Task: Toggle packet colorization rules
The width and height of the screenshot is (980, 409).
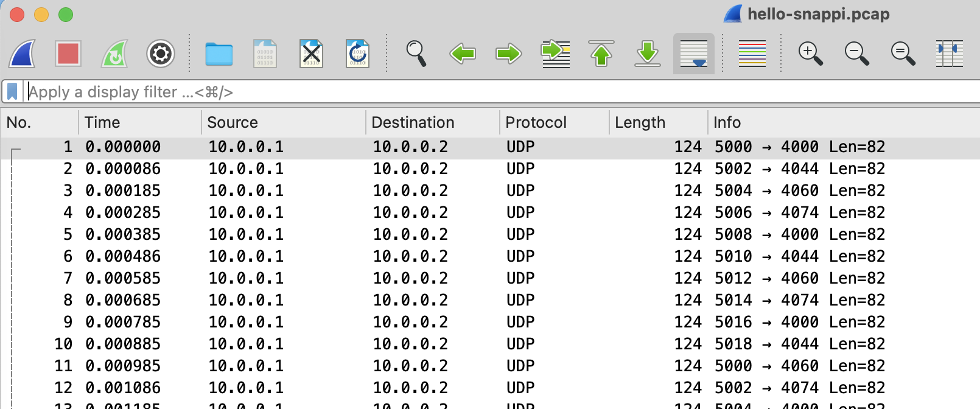Action: 752,54
